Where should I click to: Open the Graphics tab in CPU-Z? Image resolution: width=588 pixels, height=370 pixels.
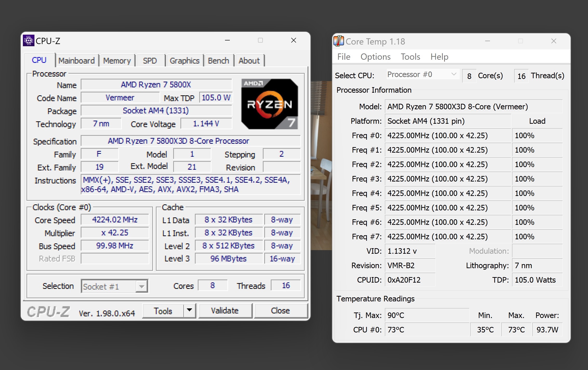[x=185, y=60]
